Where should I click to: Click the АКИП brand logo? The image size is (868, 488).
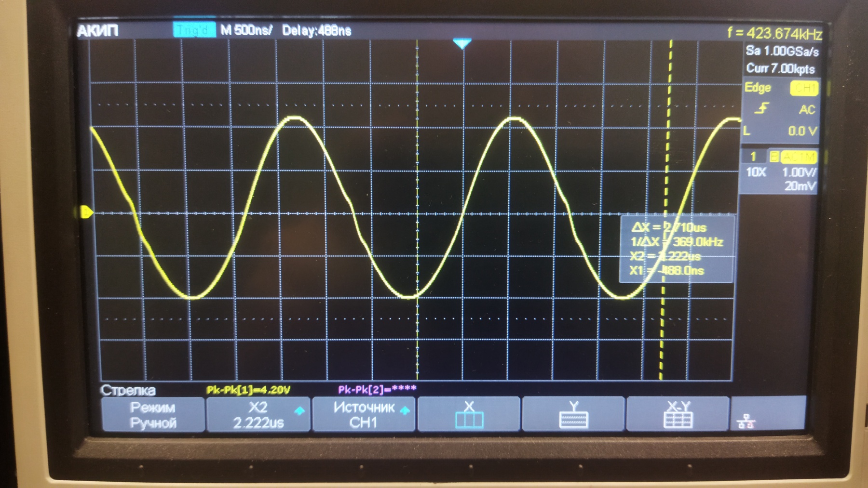(97, 31)
